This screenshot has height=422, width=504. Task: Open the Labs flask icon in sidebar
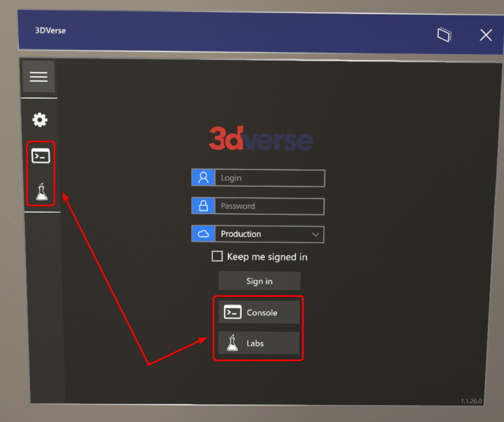(42, 192)
